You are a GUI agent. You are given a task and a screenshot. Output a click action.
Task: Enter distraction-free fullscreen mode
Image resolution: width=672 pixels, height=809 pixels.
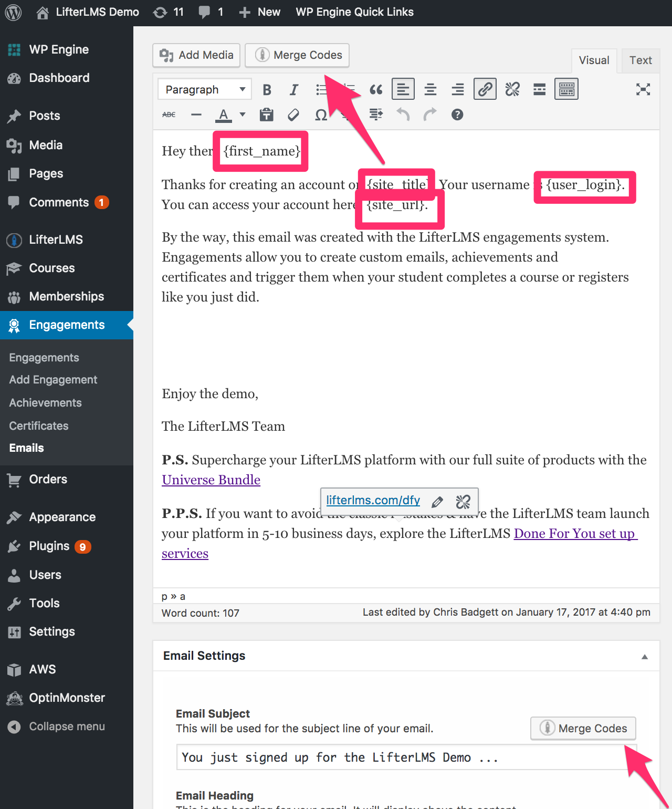(643, 89)
